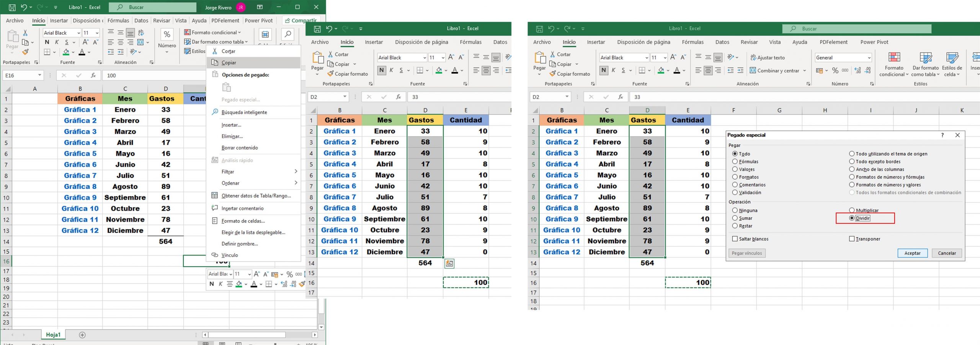Open the General number format dropdown
The image size is (980, 345).
click(x=869, y=57)
